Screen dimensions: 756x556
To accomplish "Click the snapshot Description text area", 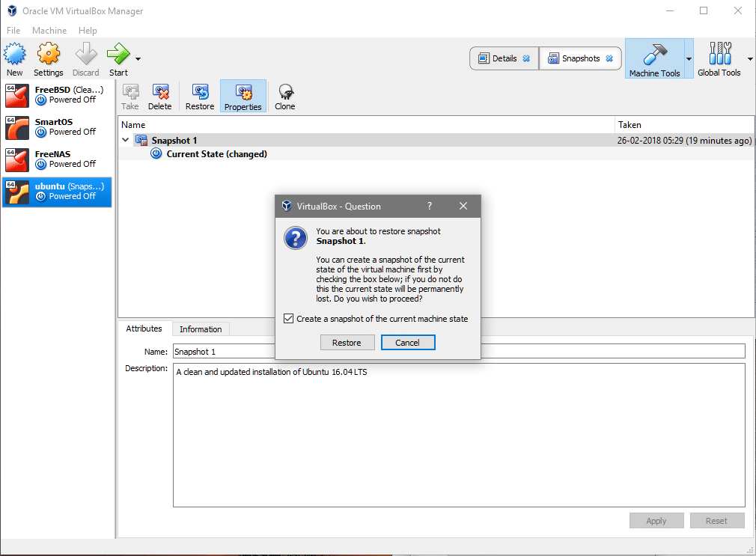I will coord(459,434).
